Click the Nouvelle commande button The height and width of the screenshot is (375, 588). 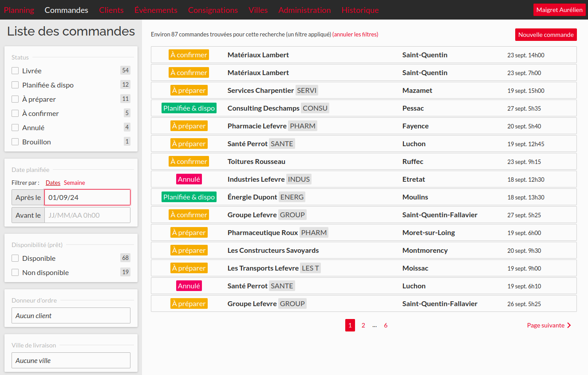(x=546, y=35)
